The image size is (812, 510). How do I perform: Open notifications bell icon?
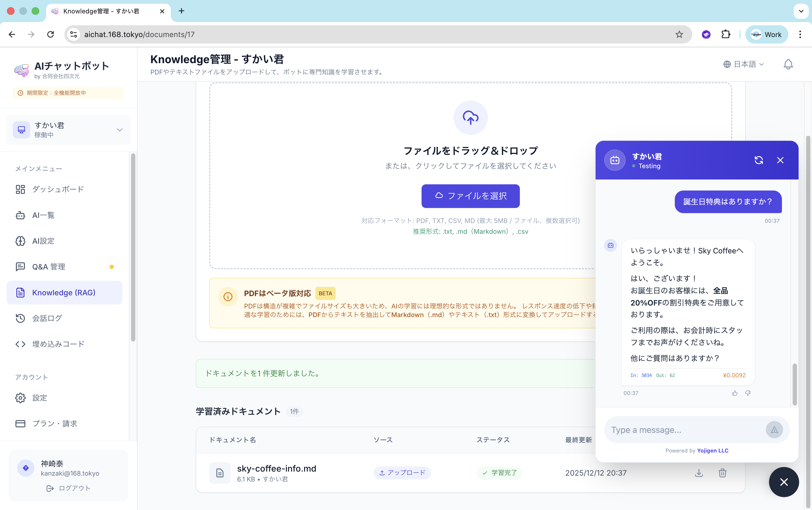pos(788,64)
